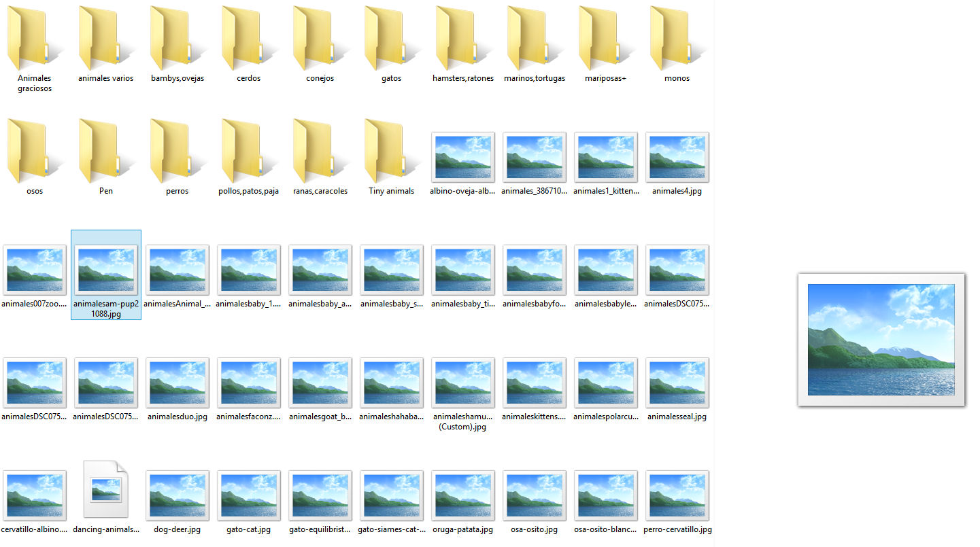980x547 pixels.
Task: Select the mariposas+ folder
Action: 605,39
